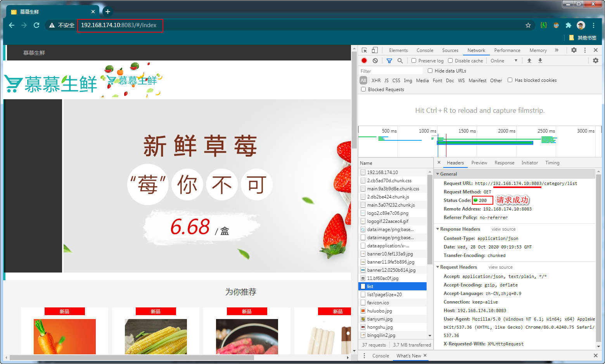The height and width of the screenshot is (364, 605).
Task: Open Chrome's three-dot menu
Action: (x=593, y=25)
